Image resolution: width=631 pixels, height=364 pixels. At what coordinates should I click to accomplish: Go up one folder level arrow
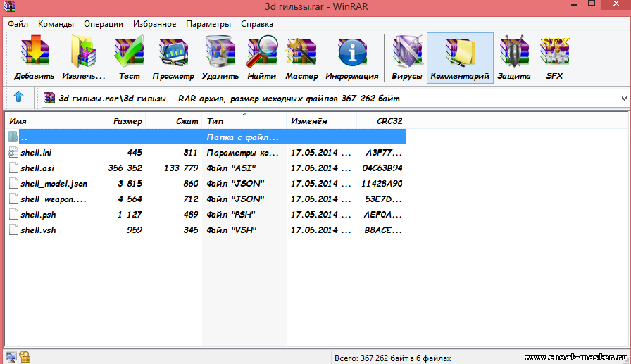(x=19, y=98)
